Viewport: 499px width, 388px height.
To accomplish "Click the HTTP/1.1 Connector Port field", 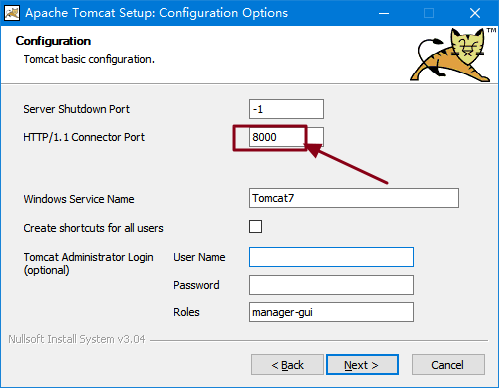I will (286, 137).
